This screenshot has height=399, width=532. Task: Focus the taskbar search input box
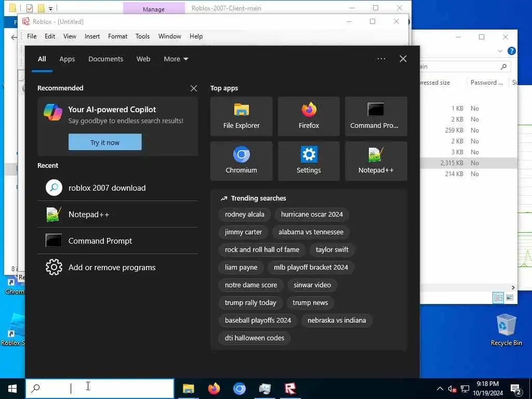tap(100, 389)
